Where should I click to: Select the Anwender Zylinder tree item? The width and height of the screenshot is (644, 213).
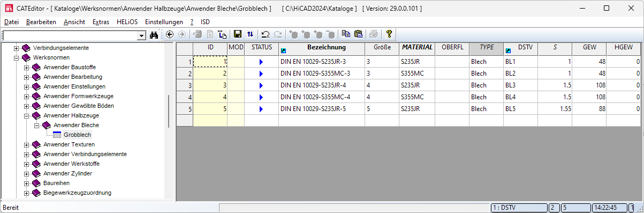[67, 174]
